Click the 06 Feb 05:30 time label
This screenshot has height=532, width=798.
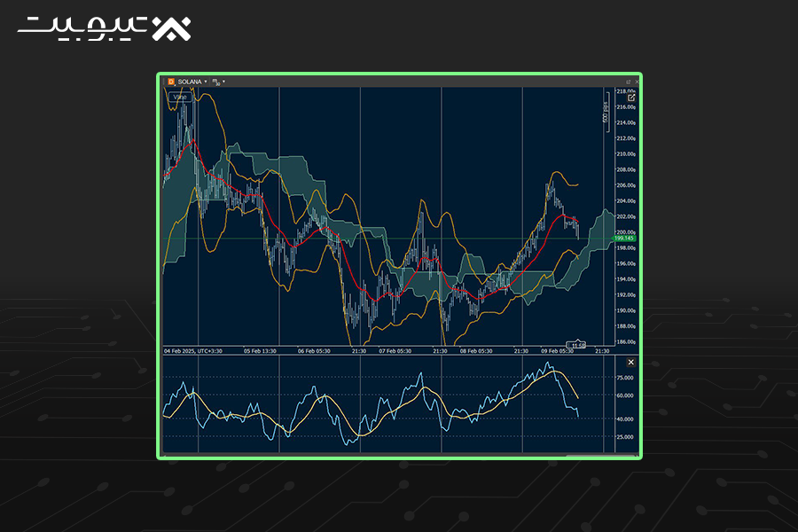(314, 351)
